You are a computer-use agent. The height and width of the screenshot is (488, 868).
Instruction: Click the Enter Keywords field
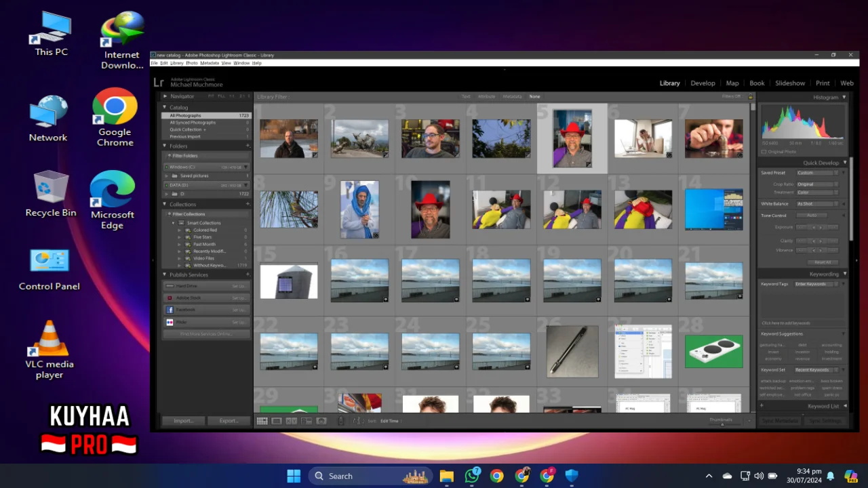tap(817, 284)
